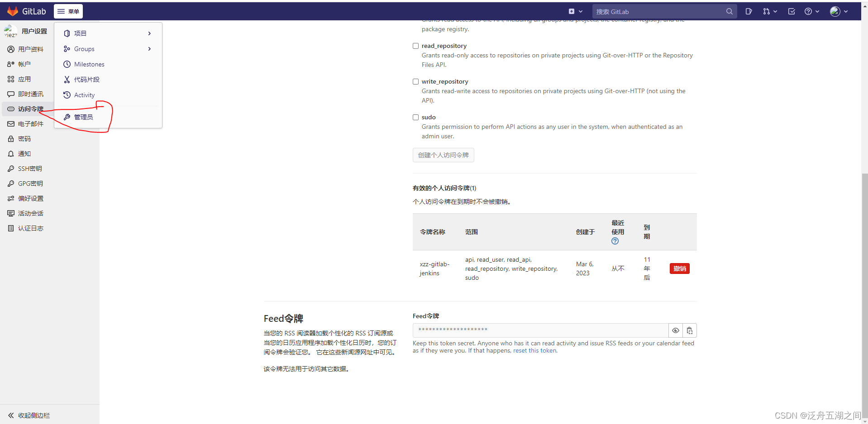Click the Groups icon in menu
Screen dimensions: 868x424
click(67, 49)
